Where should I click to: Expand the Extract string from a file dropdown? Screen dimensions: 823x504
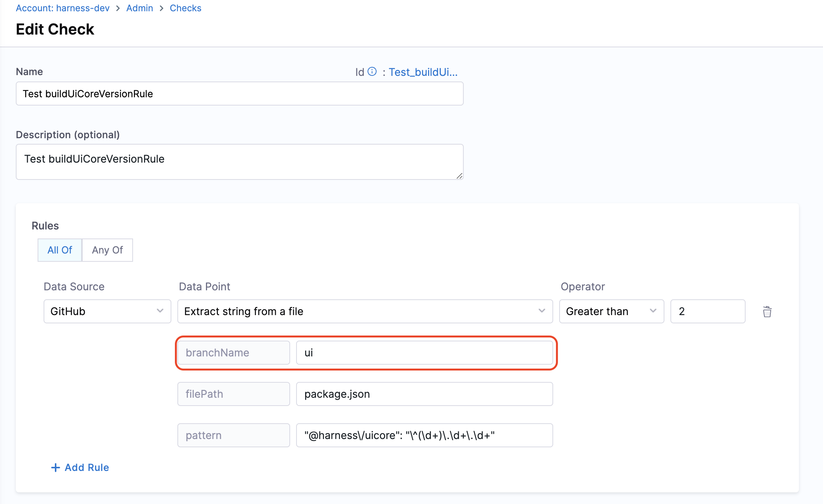click(x=365, y=311)
